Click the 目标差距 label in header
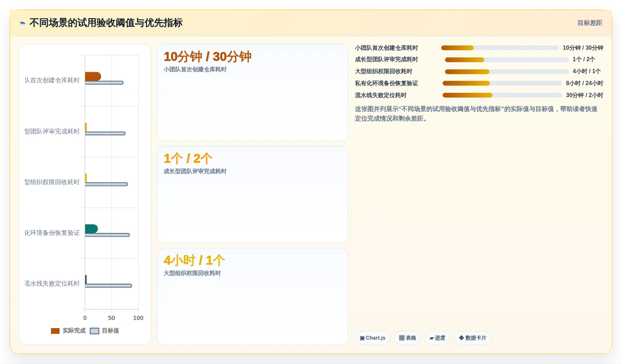This screenshot has height=364, width=622. 589,23
